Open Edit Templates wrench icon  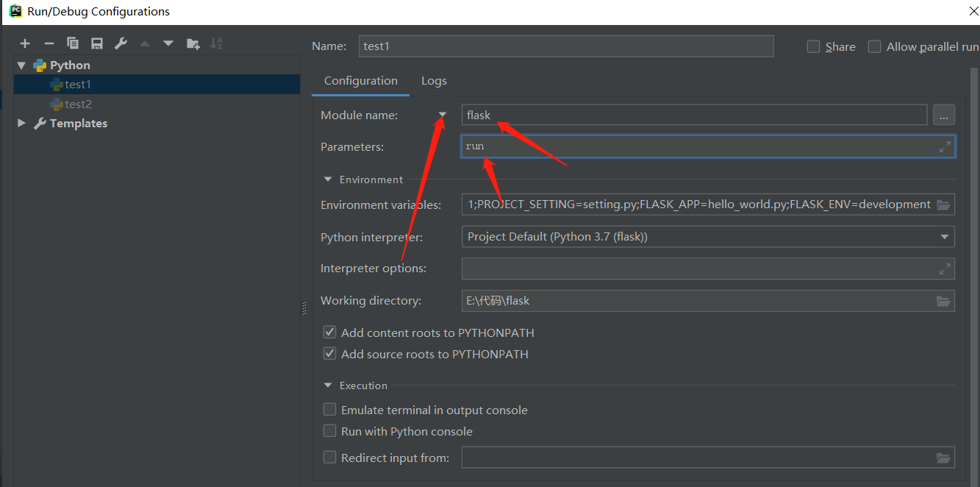[x=121, y=44]
